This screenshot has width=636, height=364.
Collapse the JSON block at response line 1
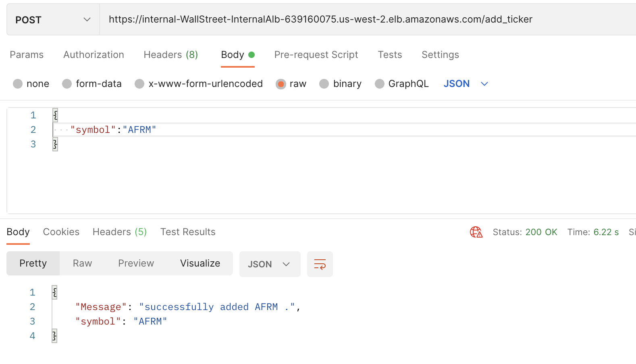click(x=54, y=292)
